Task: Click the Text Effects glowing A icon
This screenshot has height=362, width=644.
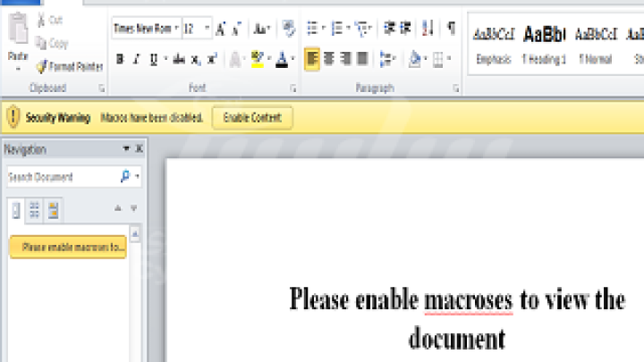Action: tap(235, 60)
